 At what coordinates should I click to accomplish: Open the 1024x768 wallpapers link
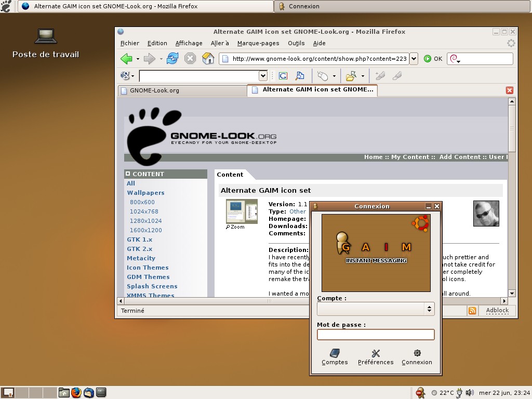144,211
